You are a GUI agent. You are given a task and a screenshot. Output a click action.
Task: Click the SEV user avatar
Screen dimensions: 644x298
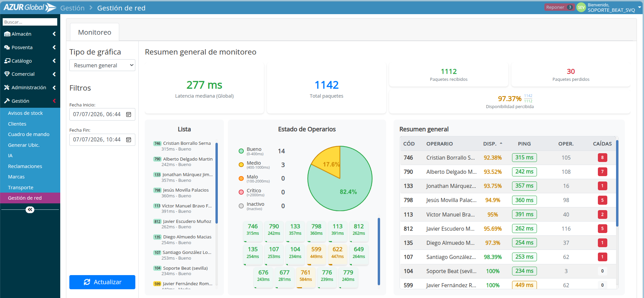[x=581, y=7]
